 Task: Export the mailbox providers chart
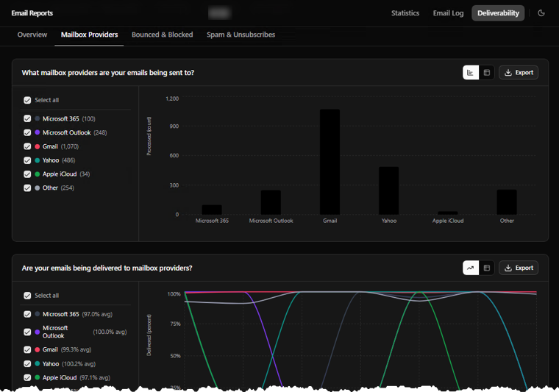[x=519, y=73]
